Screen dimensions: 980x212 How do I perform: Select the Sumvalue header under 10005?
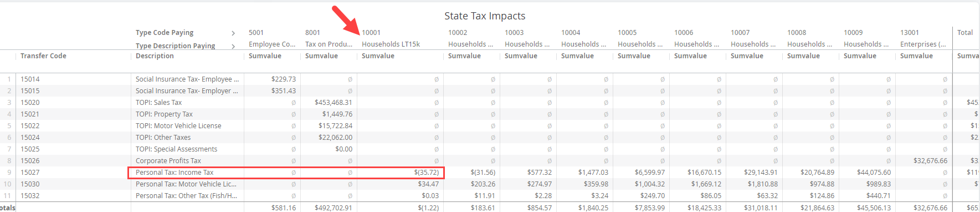pos(634,56)
